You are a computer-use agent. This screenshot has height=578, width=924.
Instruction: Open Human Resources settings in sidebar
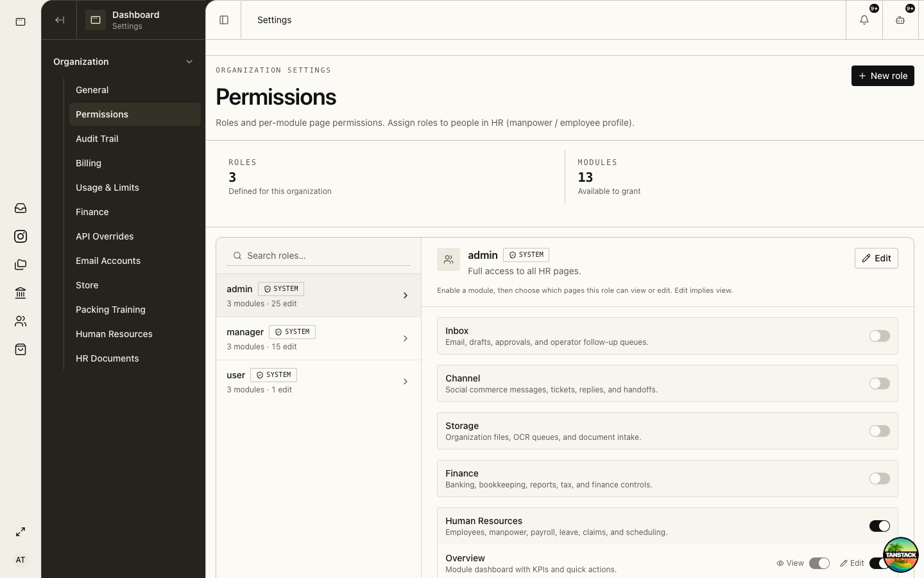tap(135, 334)
